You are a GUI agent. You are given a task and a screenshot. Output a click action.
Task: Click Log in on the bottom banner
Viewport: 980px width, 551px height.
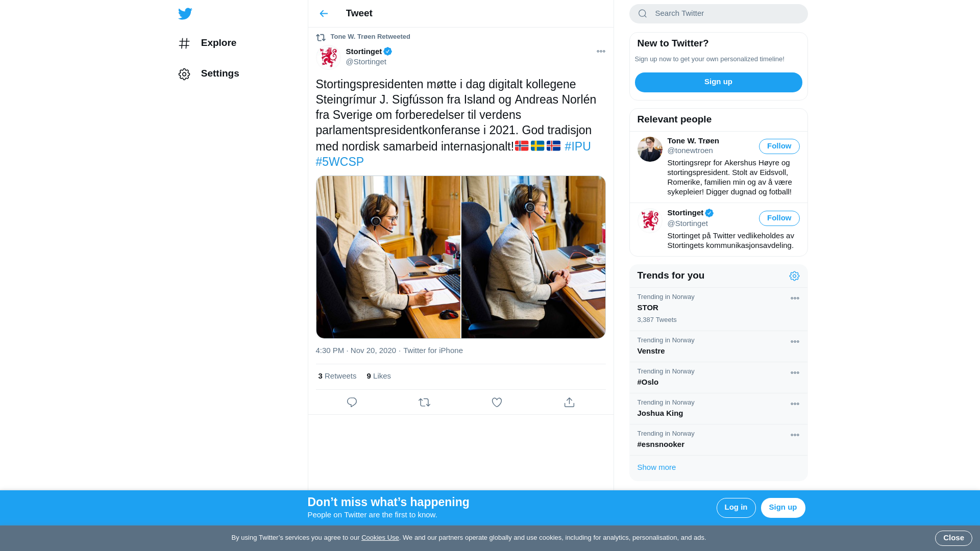tap(736, 508)
